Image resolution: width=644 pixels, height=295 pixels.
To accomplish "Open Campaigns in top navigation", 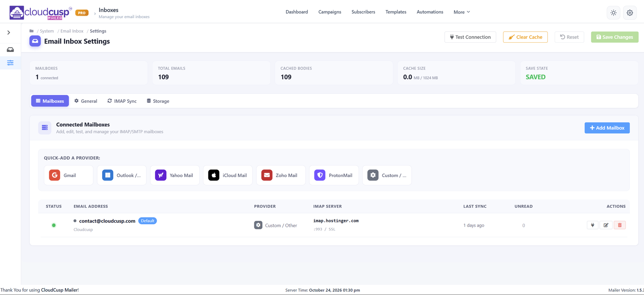I will pyautogui.click(x=330, y=12).
